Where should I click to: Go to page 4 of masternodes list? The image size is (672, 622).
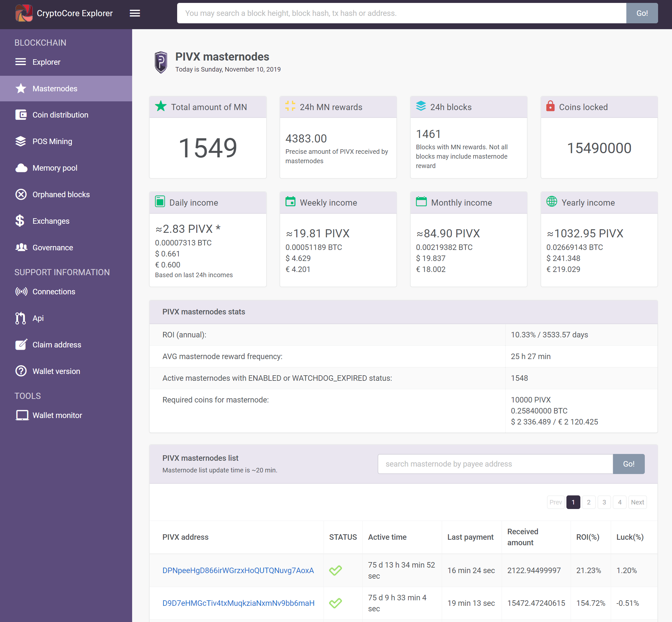tap(620, 502)
